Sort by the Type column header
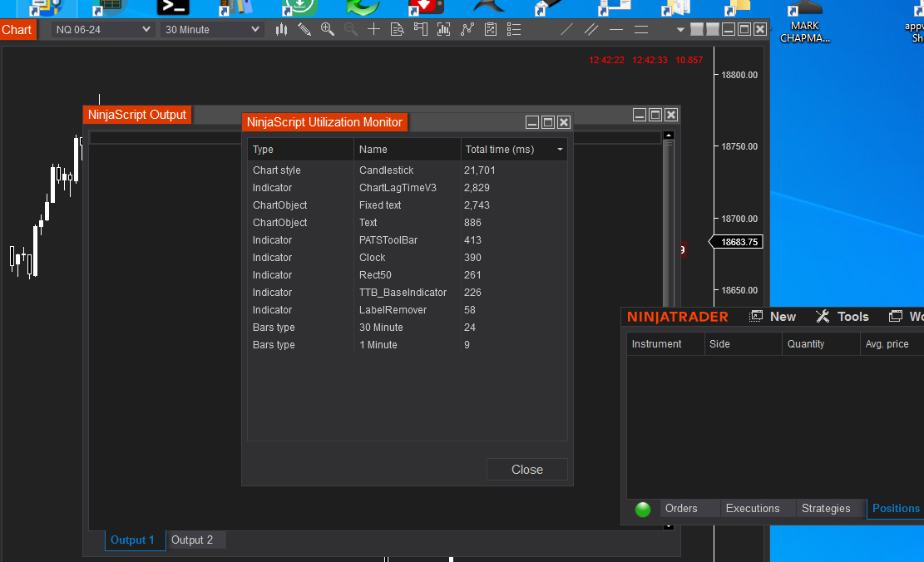 tap(300, 150)
